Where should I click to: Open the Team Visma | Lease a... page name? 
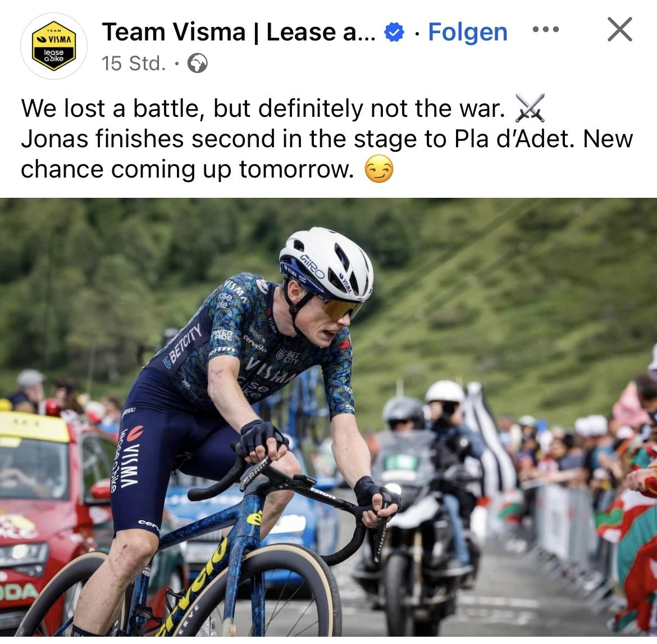click(x=239, y=32)
